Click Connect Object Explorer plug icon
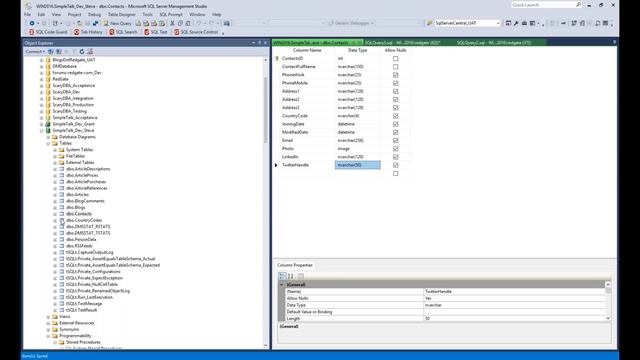 (51, 51)
